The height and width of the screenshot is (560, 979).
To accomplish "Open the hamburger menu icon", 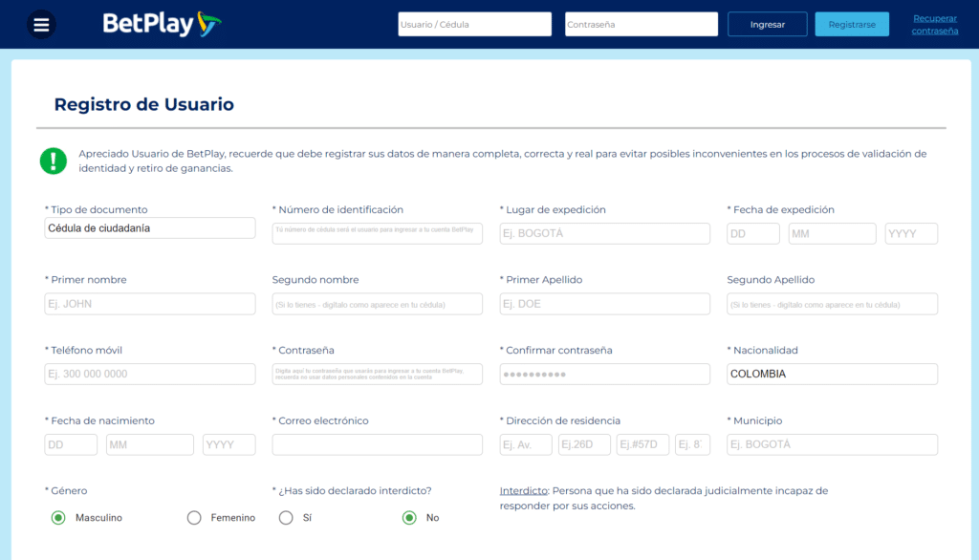I will coord(41,25).
